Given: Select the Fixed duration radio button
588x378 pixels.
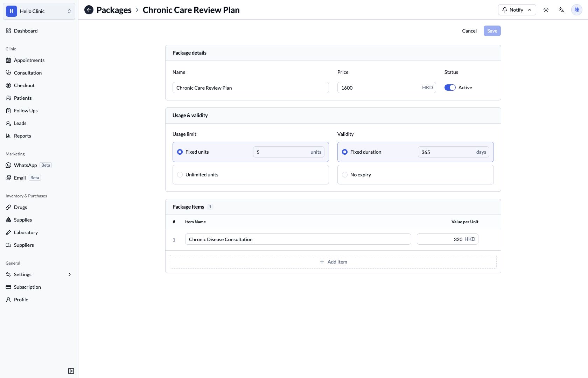Looking at the screenshot, I should coord(345,152).
